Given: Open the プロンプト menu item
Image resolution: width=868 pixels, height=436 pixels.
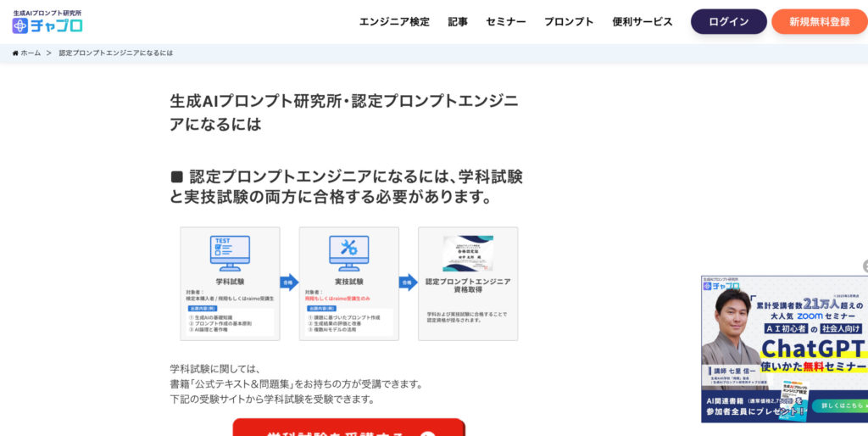Looking at the screenshot, I should [x=569, y=21].
